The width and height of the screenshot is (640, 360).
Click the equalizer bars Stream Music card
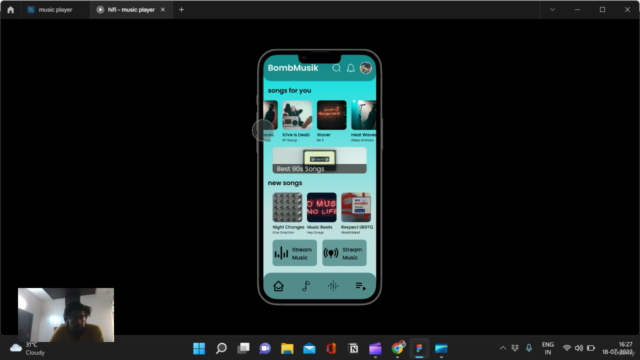pos(295,253)
